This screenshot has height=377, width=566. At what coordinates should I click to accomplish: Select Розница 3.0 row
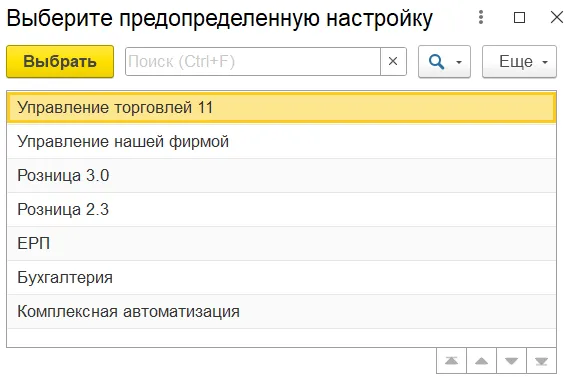[282, 176]
